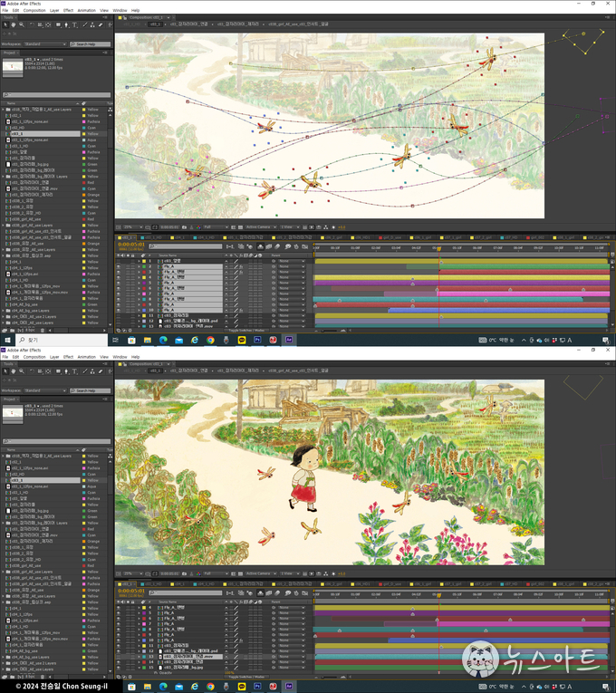This screenshot has width=616, height=693.
Task: Click Composition Mini-Flowchart icon in upper timeline
Action: click(x=230, y=246)
